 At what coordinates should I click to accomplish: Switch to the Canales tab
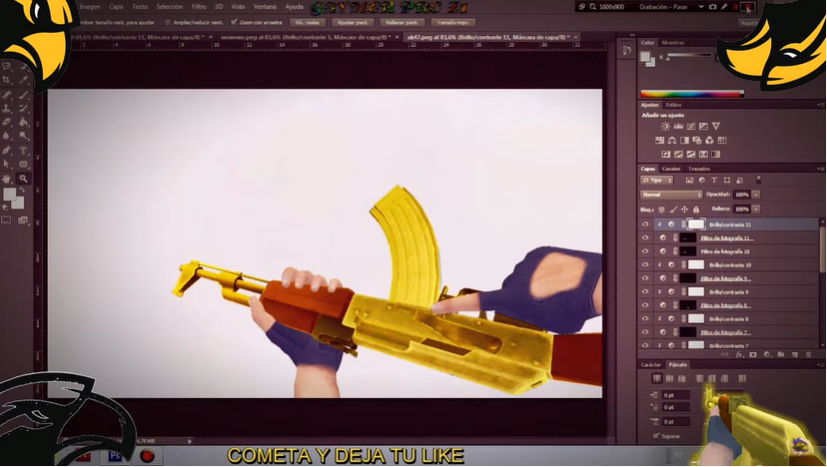tap(671, 169)
